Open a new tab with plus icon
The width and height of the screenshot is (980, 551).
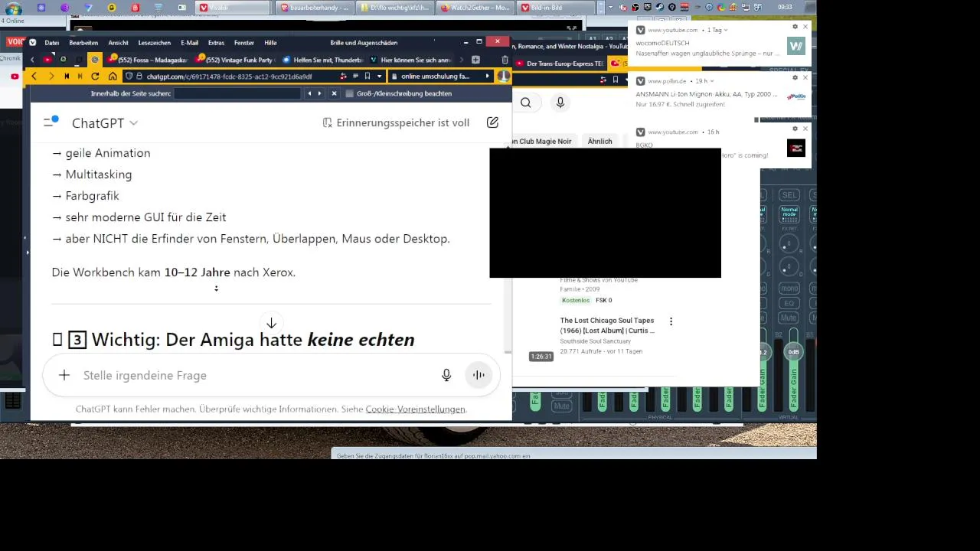[475, 60]
